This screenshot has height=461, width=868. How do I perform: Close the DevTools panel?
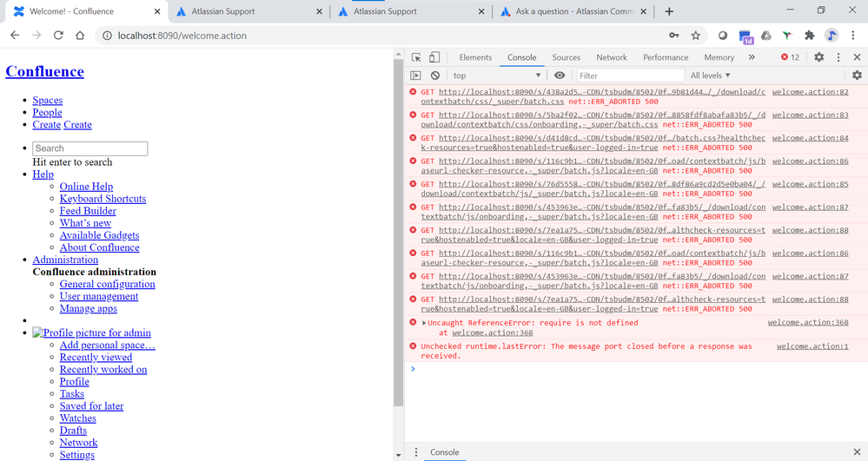[x=857, y=57]
